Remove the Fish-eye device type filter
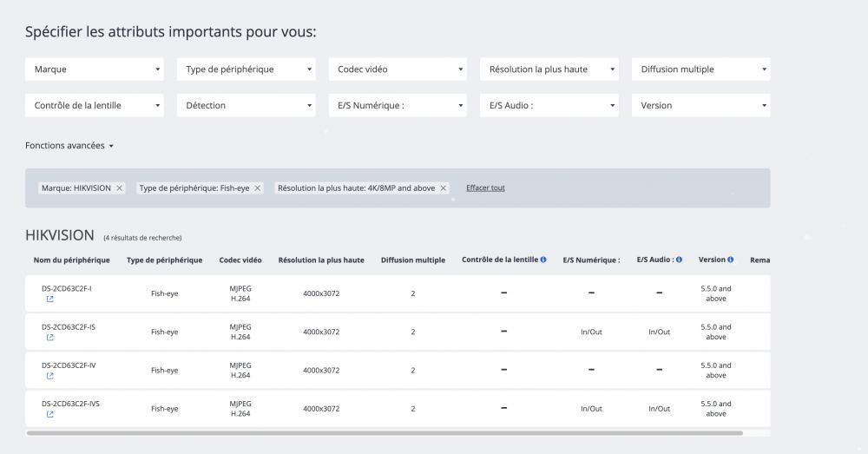The width and height of the screenshot is (868, 454). (x=258, y=188)
